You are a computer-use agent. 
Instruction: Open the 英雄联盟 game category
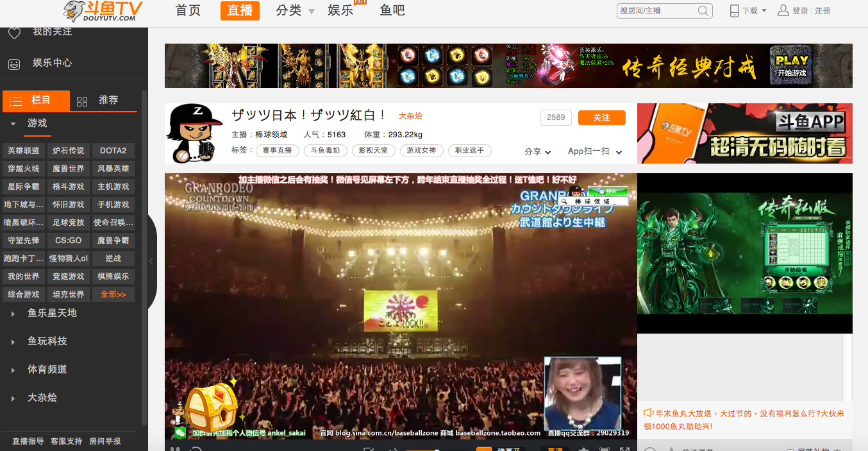(x=23, y=151)
